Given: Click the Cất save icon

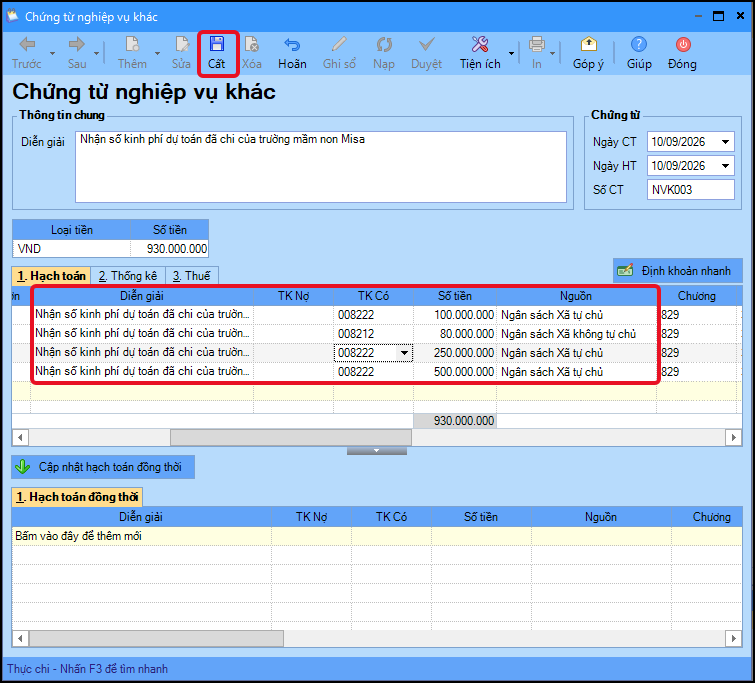Looking at the screenshot, I should tap(217, 44).
